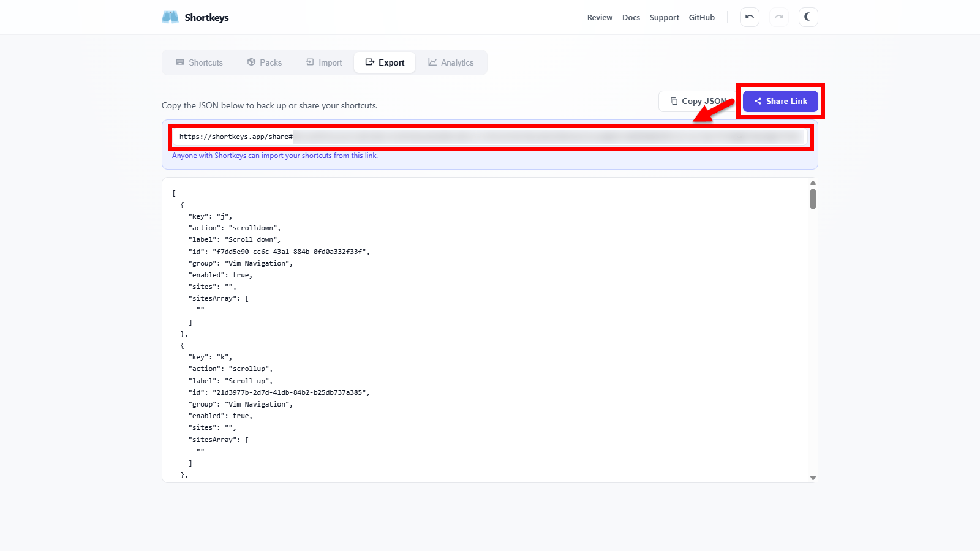This screenshot has width=980, height=551.
Task: Open the Review link
Action: pos(600,18)
